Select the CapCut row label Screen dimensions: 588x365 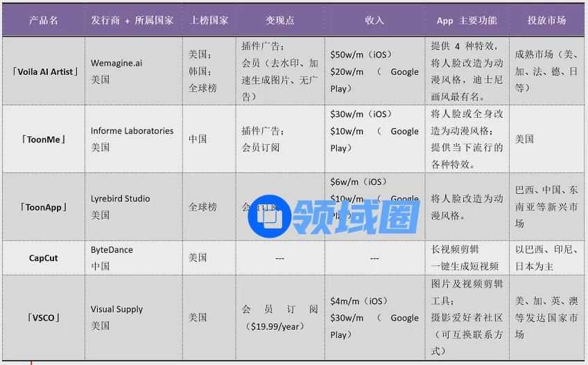pos(44,258)
